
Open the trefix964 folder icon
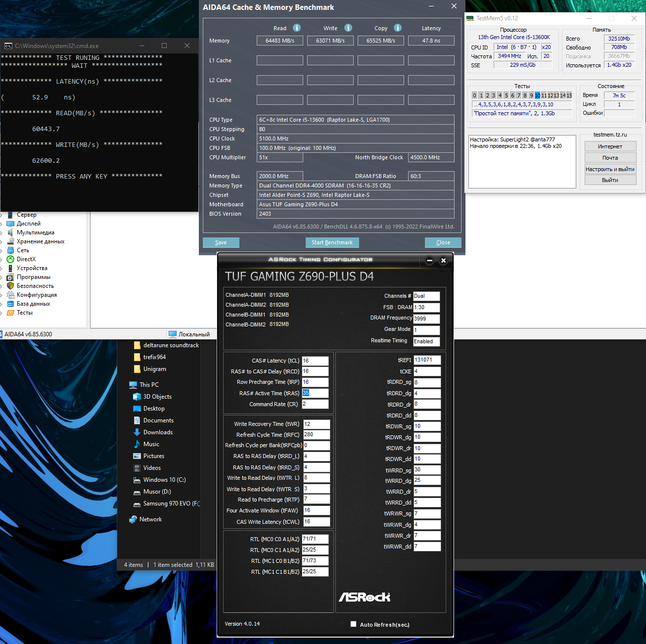[x=137, y=357]
